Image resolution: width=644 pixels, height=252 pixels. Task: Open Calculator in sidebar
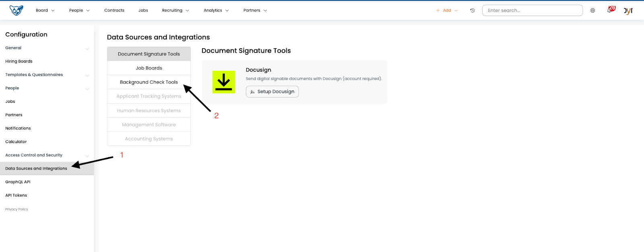(x=47, y=142)
